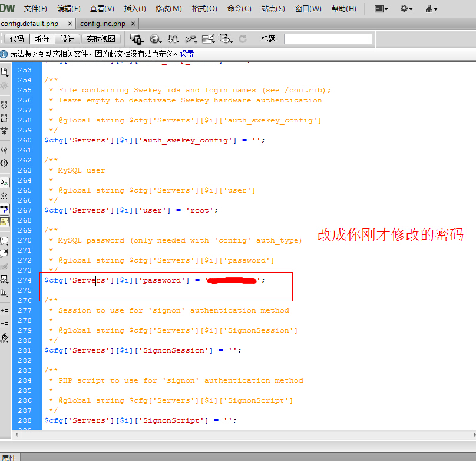Viewport: 476px width, 461px height.
Task: Click into the 标题 title input field
Action: 328,39
